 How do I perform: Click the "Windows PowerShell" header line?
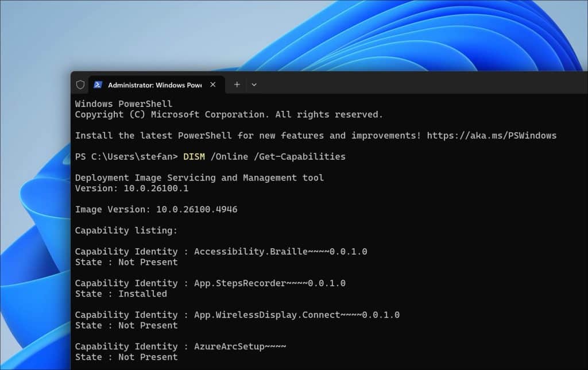tap(124, 104)
